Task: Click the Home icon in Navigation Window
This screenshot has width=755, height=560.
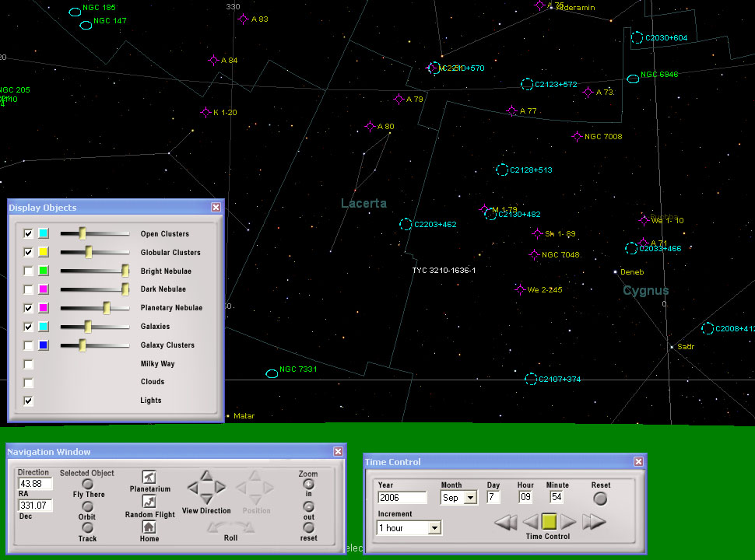Action: point(149,527)
